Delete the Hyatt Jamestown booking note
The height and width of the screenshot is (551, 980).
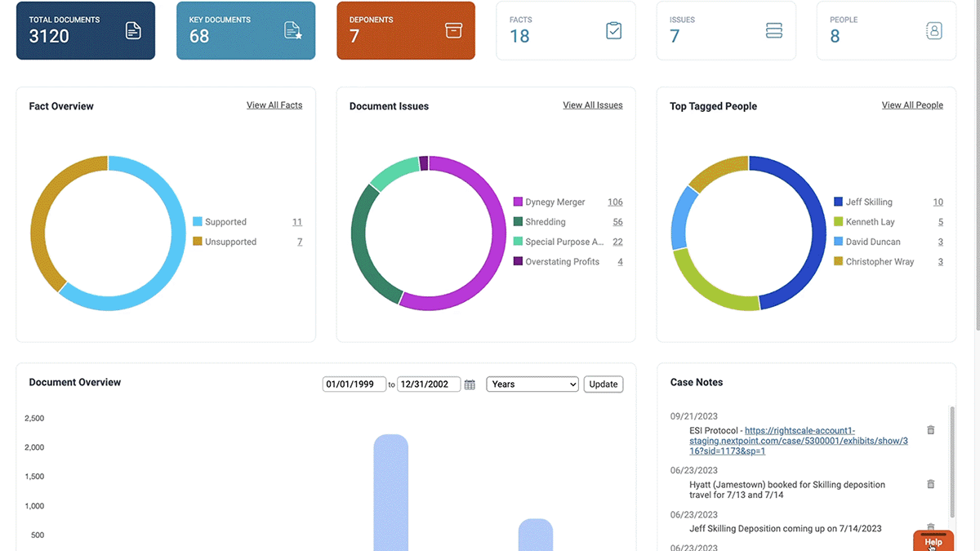[930, 484]
